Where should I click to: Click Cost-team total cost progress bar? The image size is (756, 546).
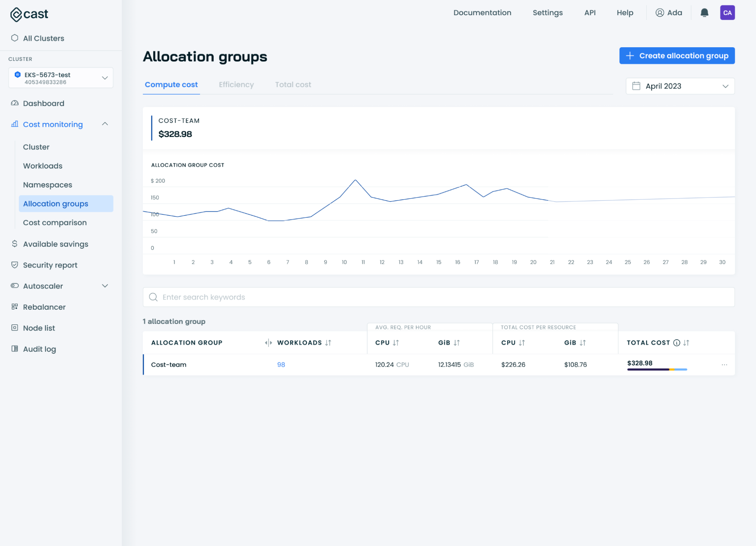coord(657,369)
